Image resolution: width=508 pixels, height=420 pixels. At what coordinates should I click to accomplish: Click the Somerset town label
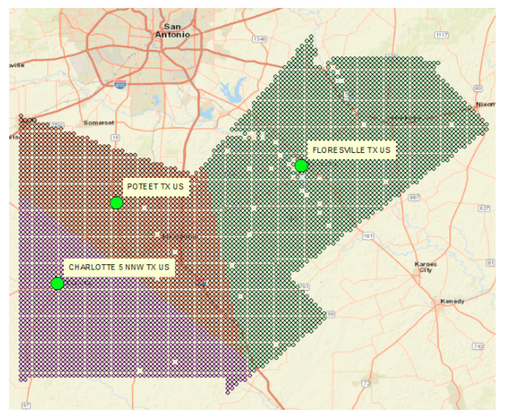(x=99, y=123)
